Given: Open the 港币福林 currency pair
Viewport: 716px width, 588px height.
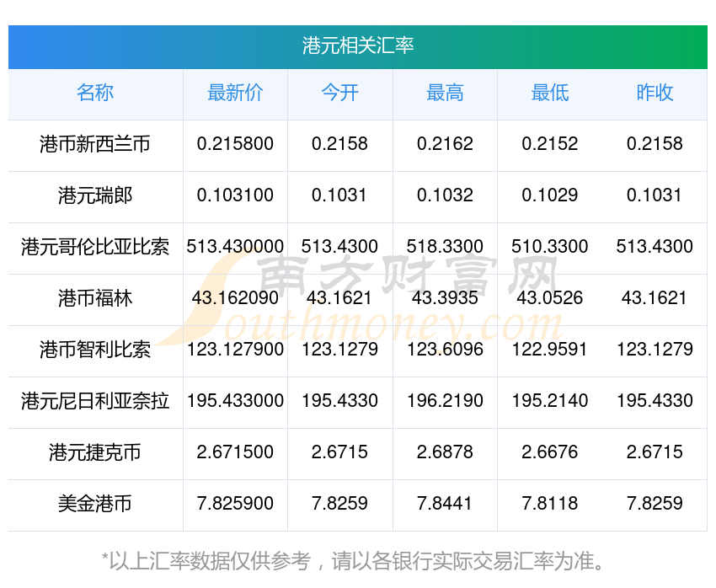Looking at the screenshot, I should (x=95, y=298).
